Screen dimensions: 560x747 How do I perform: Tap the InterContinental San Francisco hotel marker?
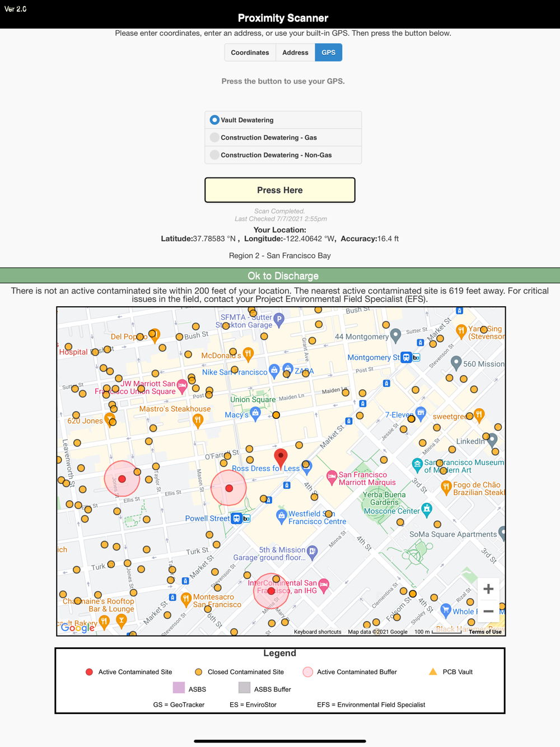click(x=324, y=585)
